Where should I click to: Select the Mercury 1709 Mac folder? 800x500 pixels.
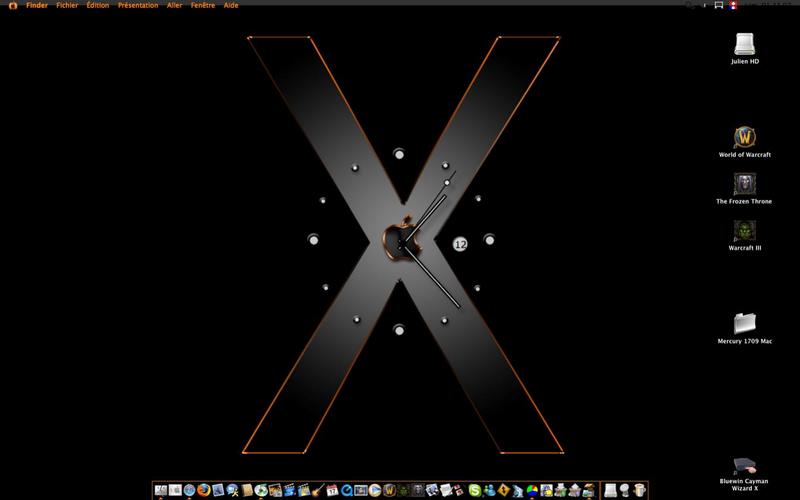tap(744, 323)
